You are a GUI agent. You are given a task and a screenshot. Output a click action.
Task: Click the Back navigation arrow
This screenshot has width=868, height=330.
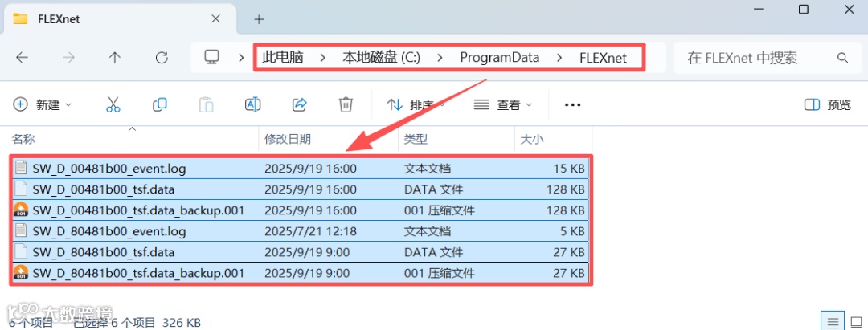click(23, 58)
